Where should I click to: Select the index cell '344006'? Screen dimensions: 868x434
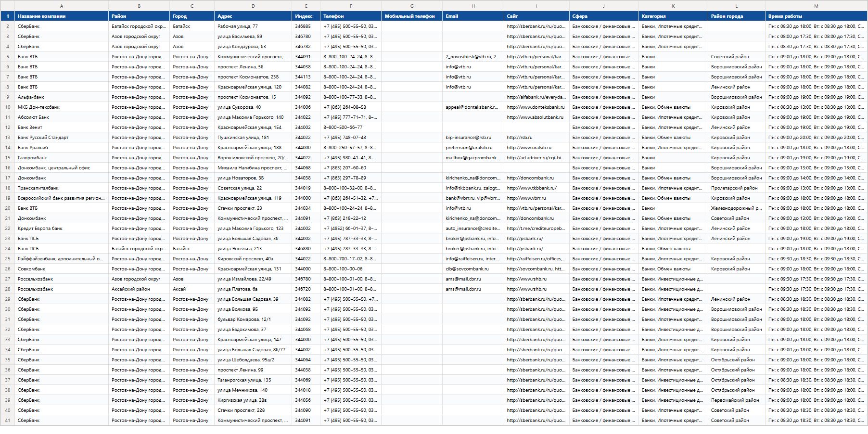pos(306,107)
